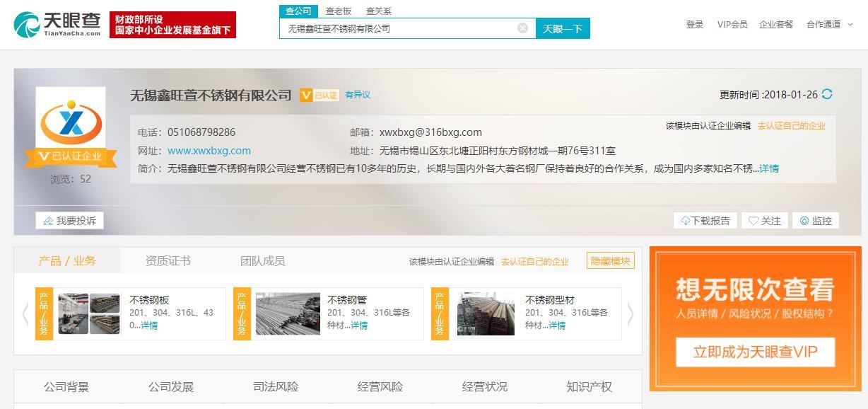Open the www.xwxbxg.com website link

coord(209,151)
